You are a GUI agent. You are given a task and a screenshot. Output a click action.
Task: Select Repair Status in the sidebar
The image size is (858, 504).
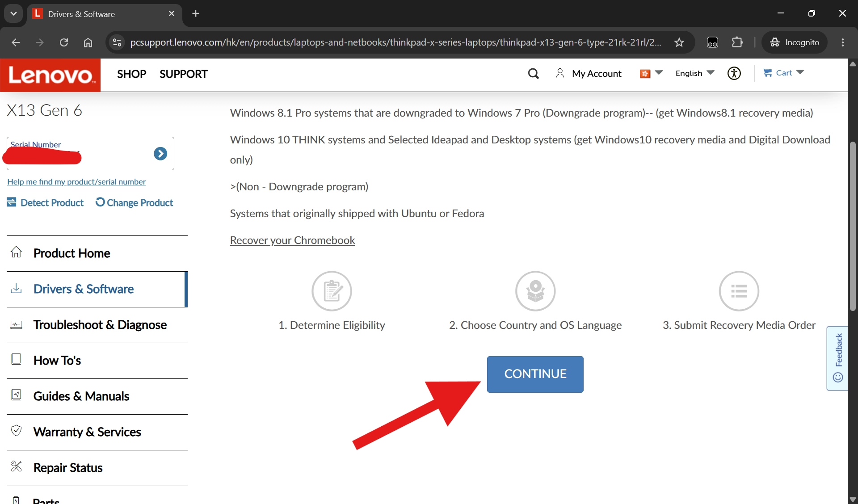tap(97, 468)
